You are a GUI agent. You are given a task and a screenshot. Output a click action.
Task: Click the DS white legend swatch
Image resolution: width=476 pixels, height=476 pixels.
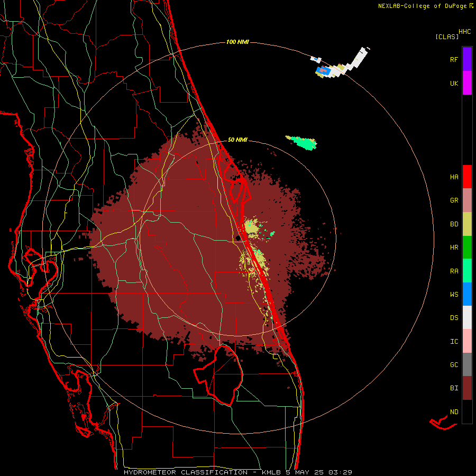point(467,317)
